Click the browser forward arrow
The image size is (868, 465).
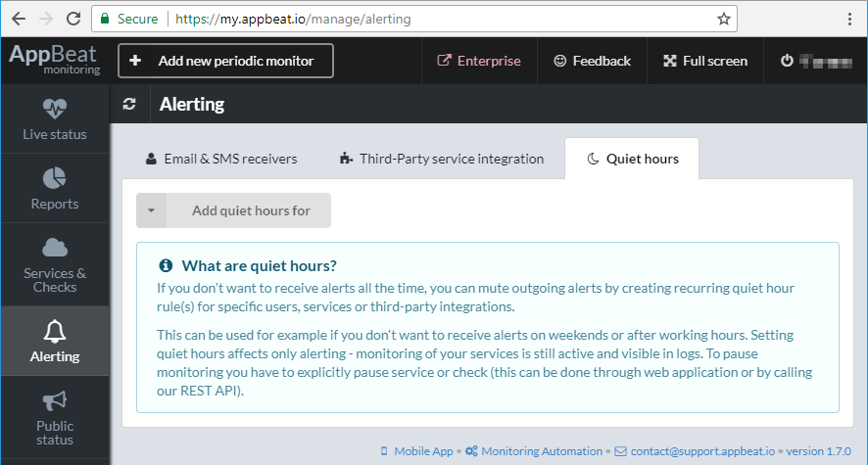[46, 19]
